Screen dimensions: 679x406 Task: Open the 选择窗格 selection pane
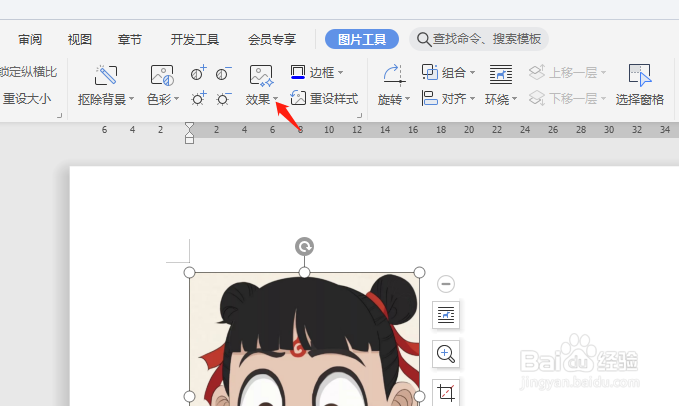click(x=640, y=85)
